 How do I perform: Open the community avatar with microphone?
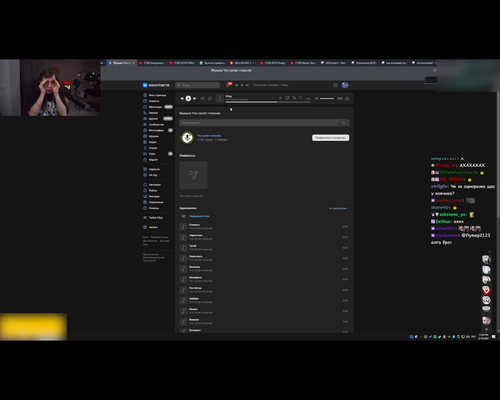coord(187,137)
